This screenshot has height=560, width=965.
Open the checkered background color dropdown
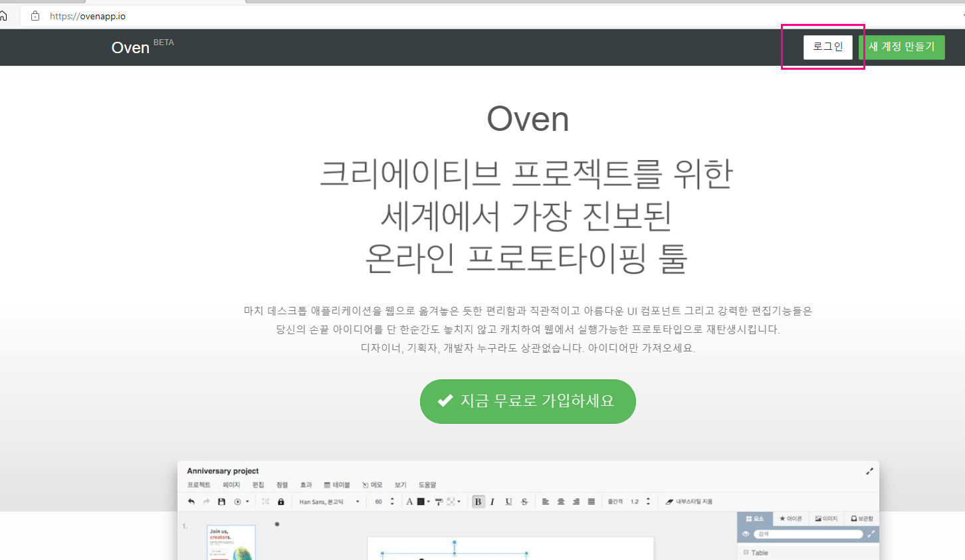454,502
